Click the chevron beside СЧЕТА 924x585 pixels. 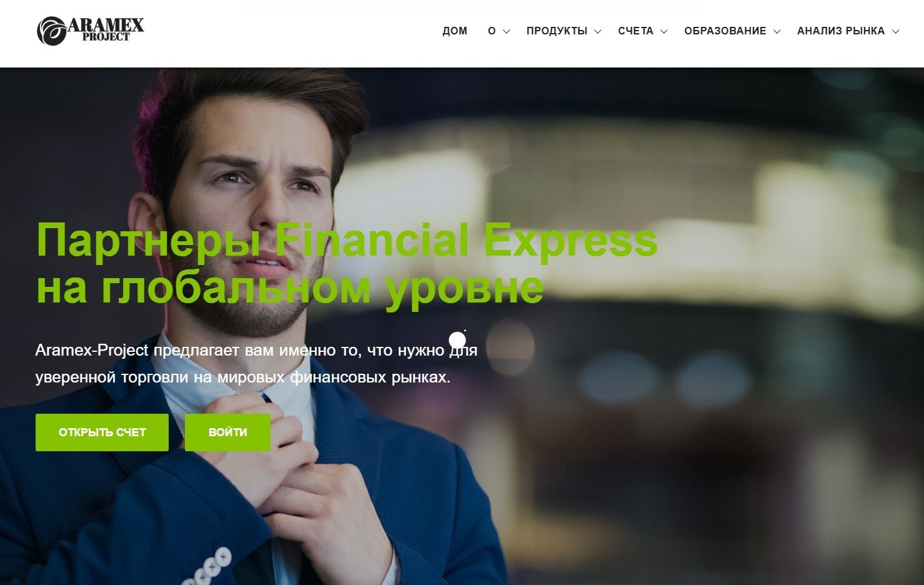(664, 31)
